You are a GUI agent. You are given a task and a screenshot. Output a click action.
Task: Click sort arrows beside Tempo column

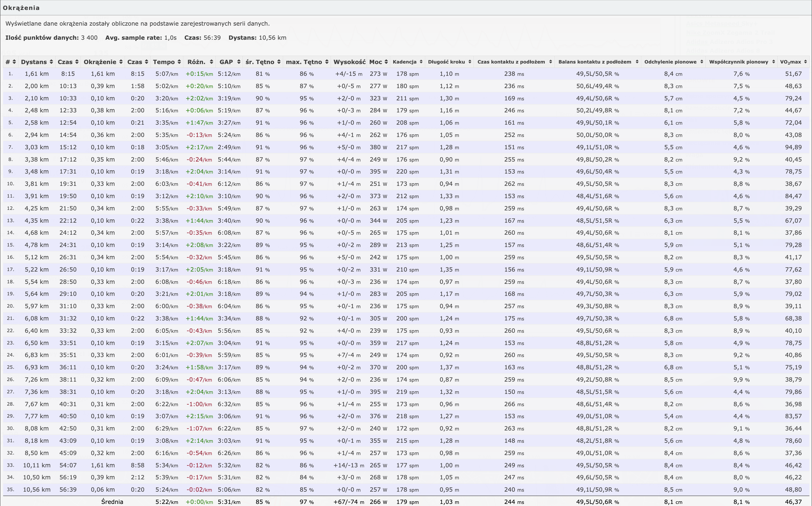[x=179, y=62]
